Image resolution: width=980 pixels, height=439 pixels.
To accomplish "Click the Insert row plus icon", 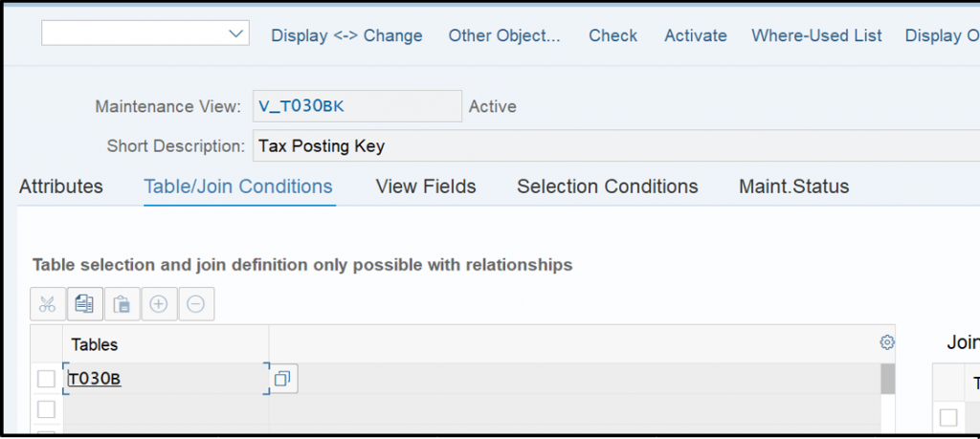I will 159,304.
